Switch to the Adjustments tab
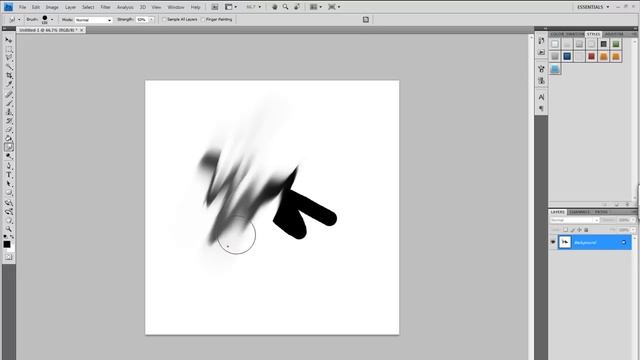640x360 pixels. pyautogui.click(x=614, y=34)
